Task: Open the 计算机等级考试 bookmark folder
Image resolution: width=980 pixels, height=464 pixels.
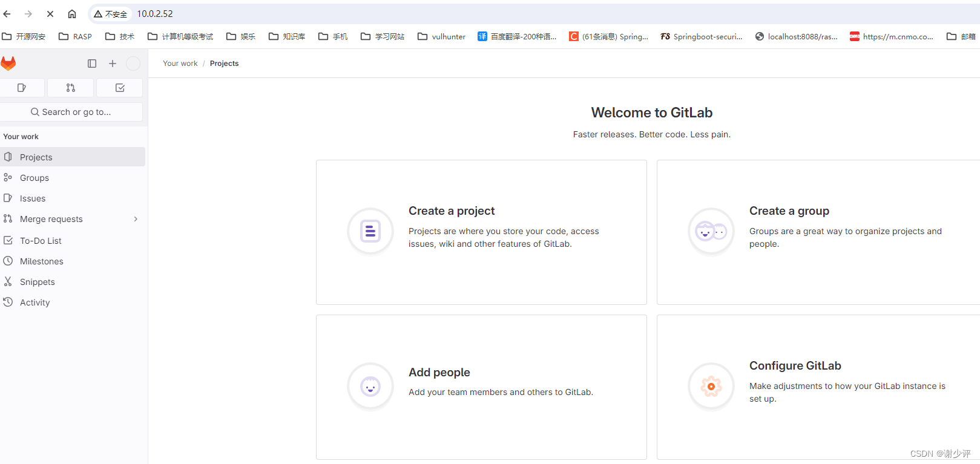Action: [x=180, y=36]
